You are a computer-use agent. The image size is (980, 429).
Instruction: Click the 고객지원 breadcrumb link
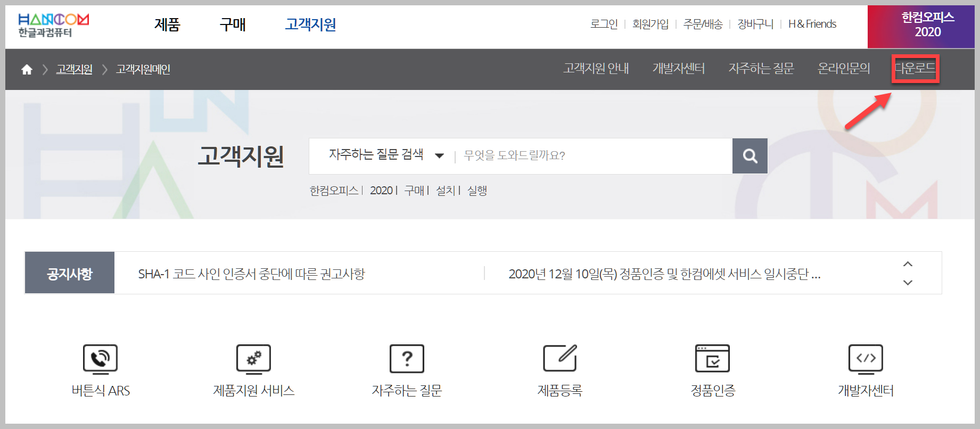pyautogui.click(x=75, y=69)
